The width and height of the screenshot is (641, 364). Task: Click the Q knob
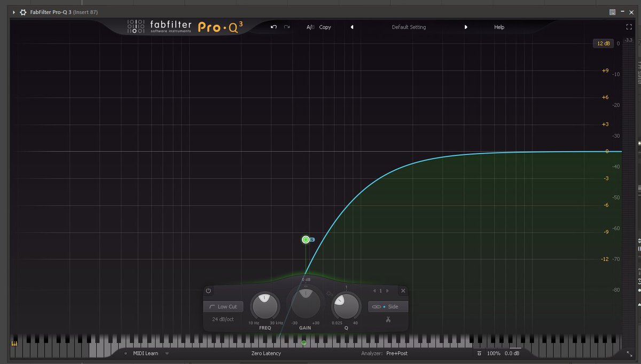[x=346, y=306]
